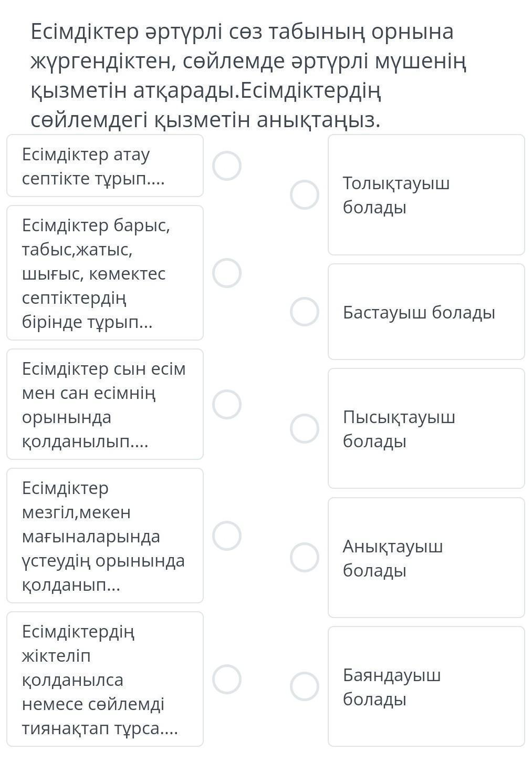
Task: Click the 'Анықтауыш болады' answer card
Action: 426,558
